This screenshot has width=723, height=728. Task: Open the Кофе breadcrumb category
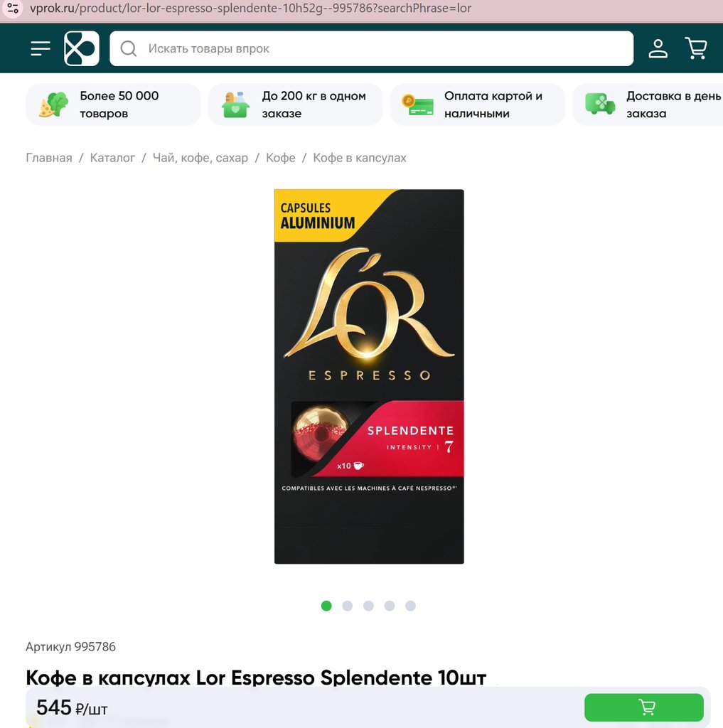click(281, 158)
